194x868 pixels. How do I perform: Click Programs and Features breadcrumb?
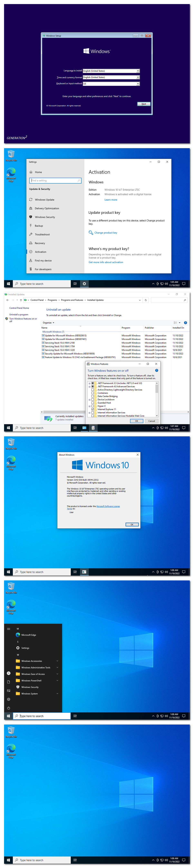click(72, 300)
